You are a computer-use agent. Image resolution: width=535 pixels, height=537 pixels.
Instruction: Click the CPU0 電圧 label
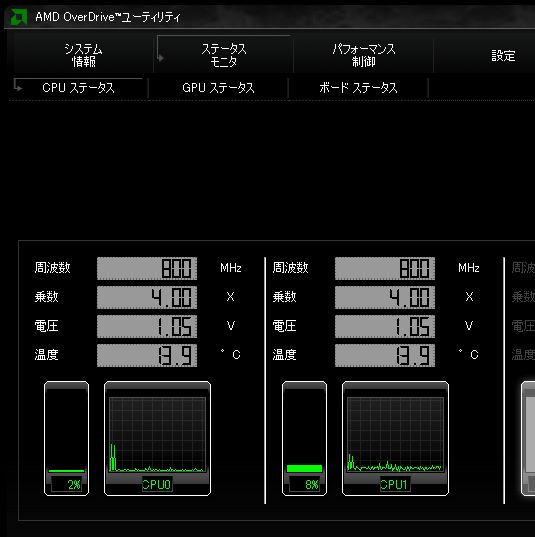(x=47, y=326)
